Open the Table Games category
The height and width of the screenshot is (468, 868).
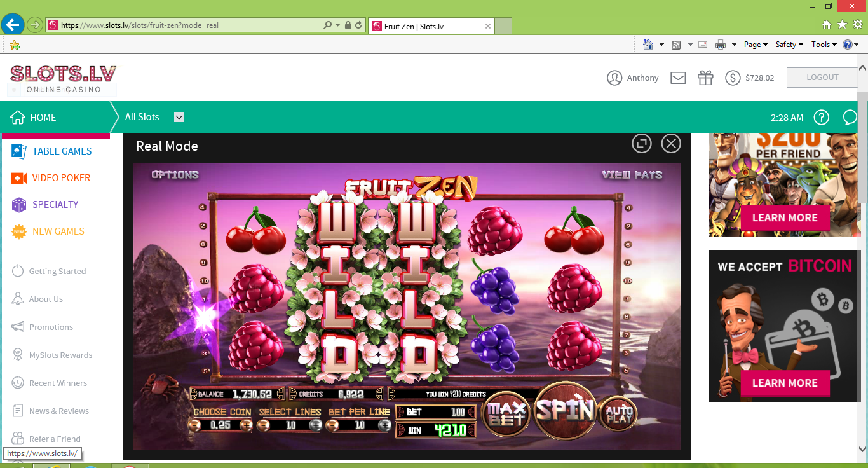click(x=62, y=151)
